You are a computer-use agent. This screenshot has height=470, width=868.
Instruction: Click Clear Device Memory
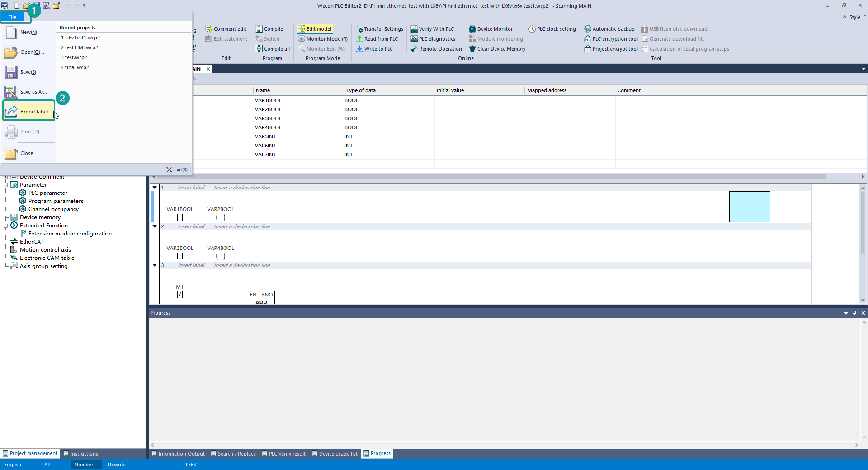point(497,49)
